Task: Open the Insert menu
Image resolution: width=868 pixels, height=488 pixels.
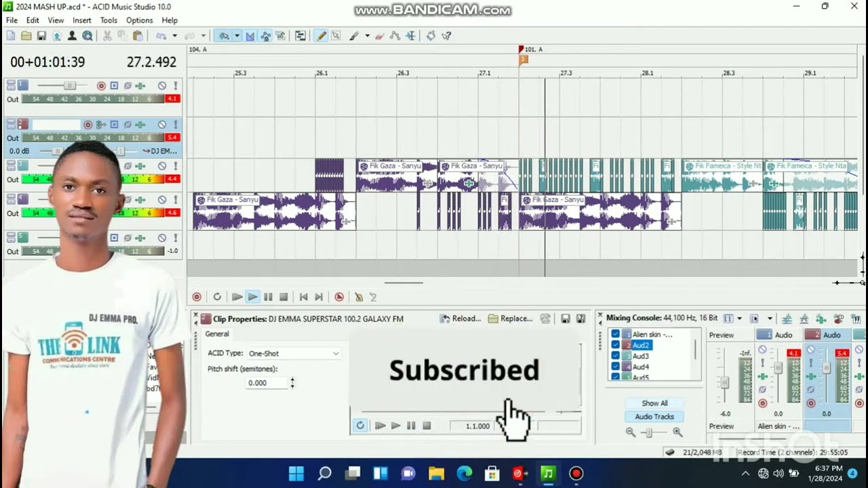Action: tap(82, 20)
